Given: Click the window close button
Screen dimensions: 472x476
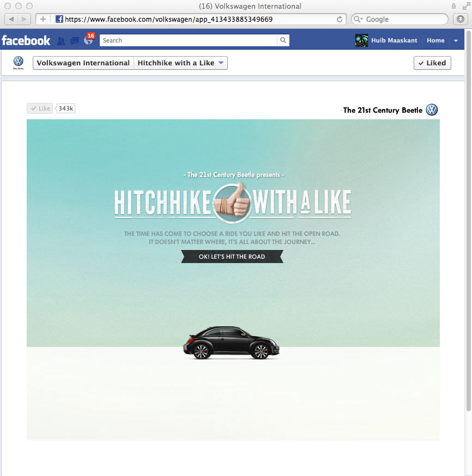Looking at the screenshot, I should click(8, 6).
